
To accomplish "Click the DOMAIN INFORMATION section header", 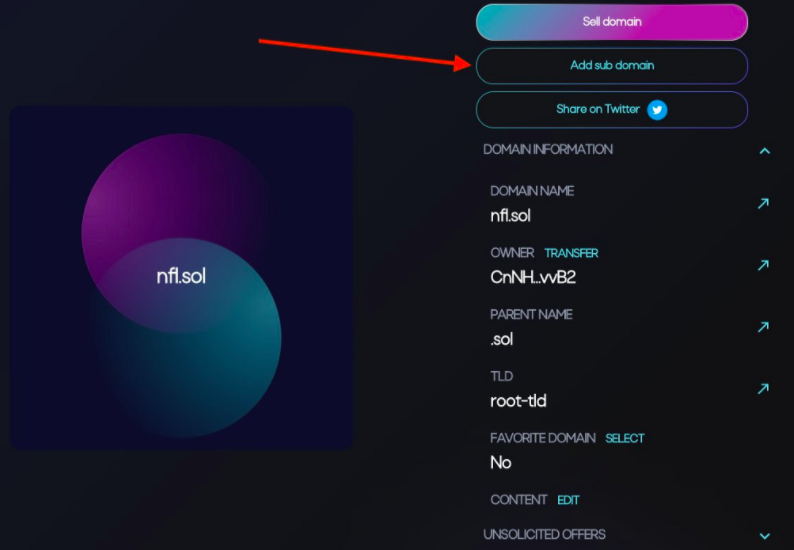I will 548,149.
